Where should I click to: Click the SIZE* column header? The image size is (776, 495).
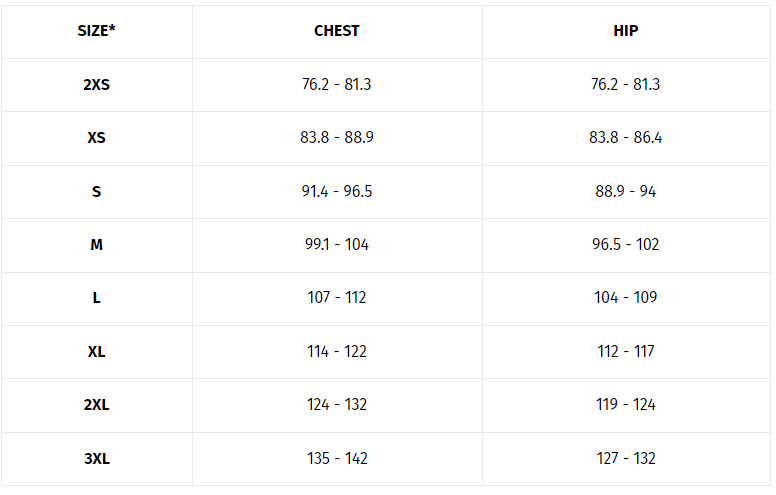tap(96, 31)
